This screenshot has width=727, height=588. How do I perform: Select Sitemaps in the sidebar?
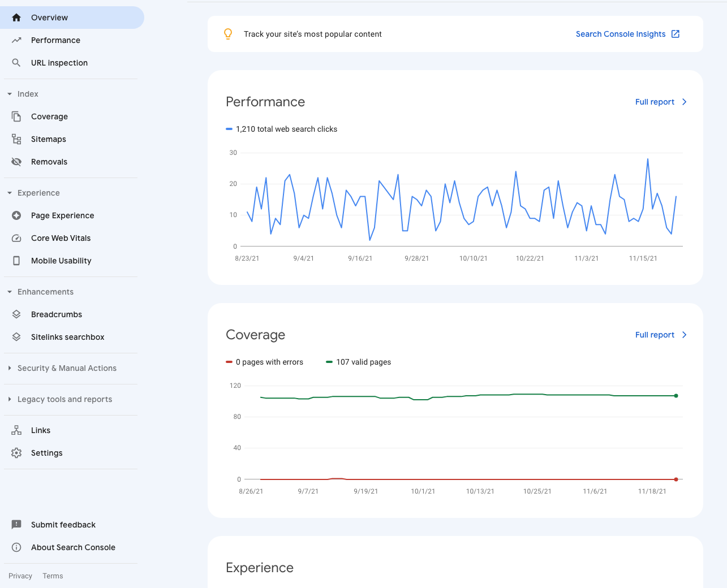click(x=72, y=139)
